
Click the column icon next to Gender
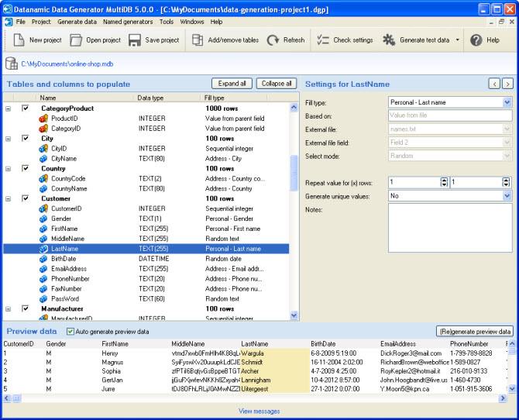(x=43, y=219)
